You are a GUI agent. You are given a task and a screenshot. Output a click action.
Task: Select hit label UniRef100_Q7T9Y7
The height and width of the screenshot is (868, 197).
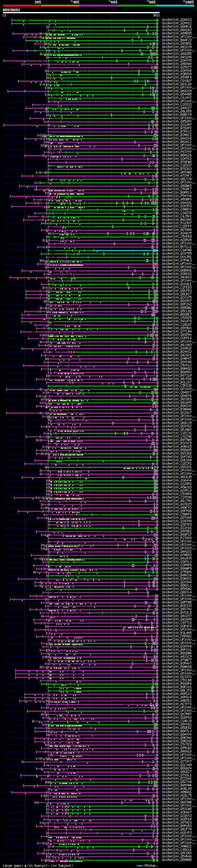(x=177, y=761)
